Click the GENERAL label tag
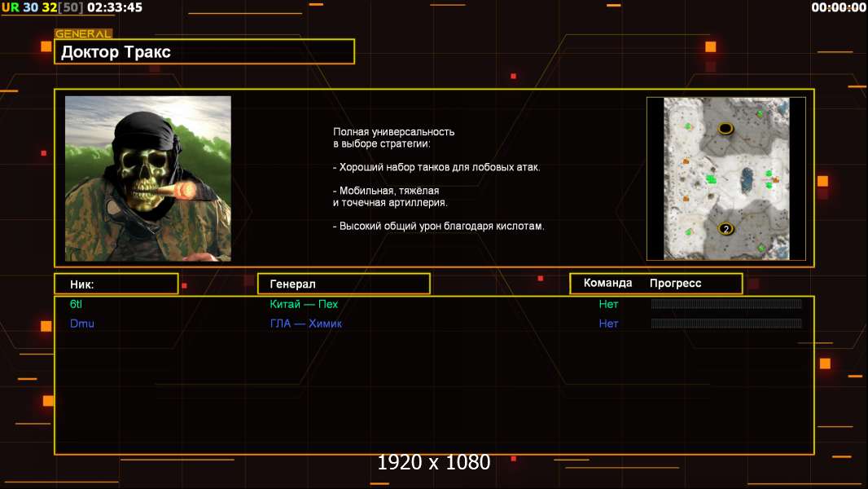The image size is (868, 489). click(x=83, y=33)
